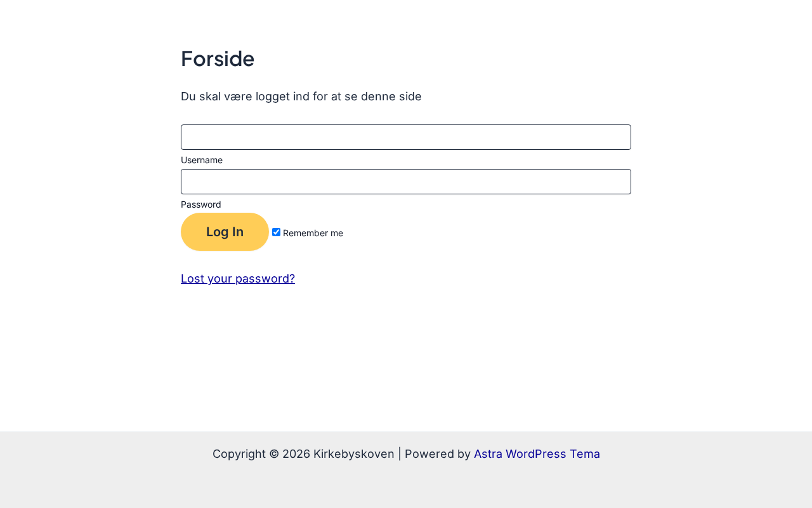Click the Remember me label text

click(313, 233)
